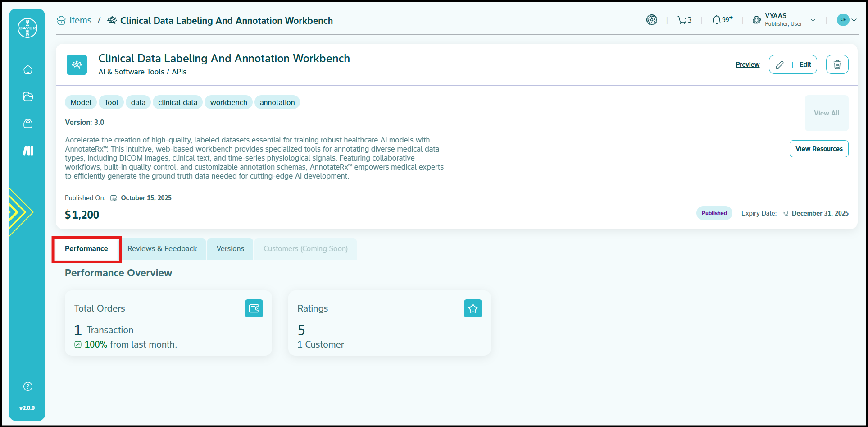The height and width of the screenshot is (427, 868).
Task: Click the Bayer logo in sidebar
Action: 27,28
